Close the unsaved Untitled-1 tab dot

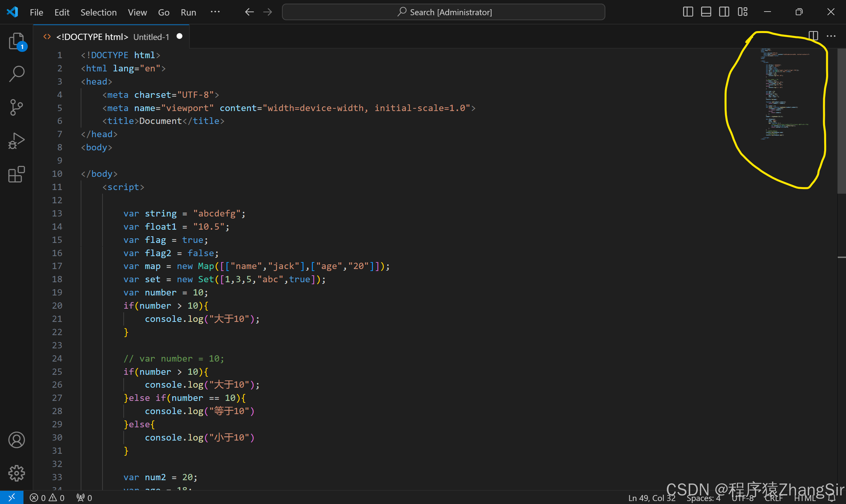tap(179, 36)
